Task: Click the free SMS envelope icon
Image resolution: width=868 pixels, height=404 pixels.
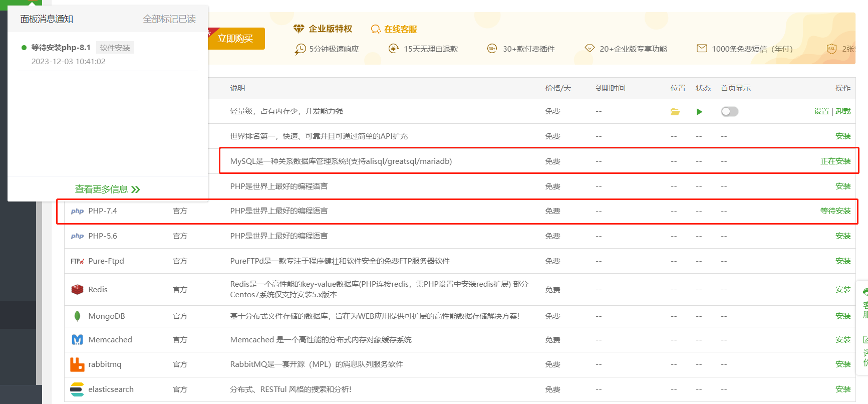Action: [702, 48]
